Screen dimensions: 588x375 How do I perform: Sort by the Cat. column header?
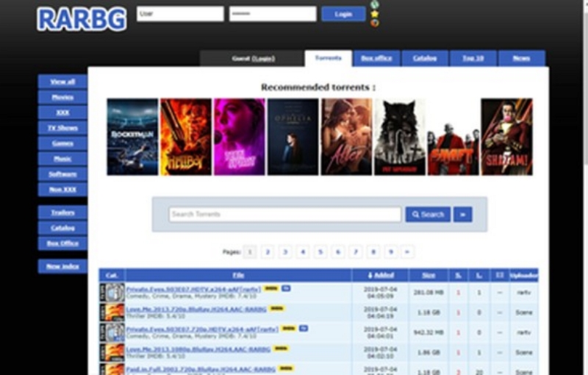112,275
